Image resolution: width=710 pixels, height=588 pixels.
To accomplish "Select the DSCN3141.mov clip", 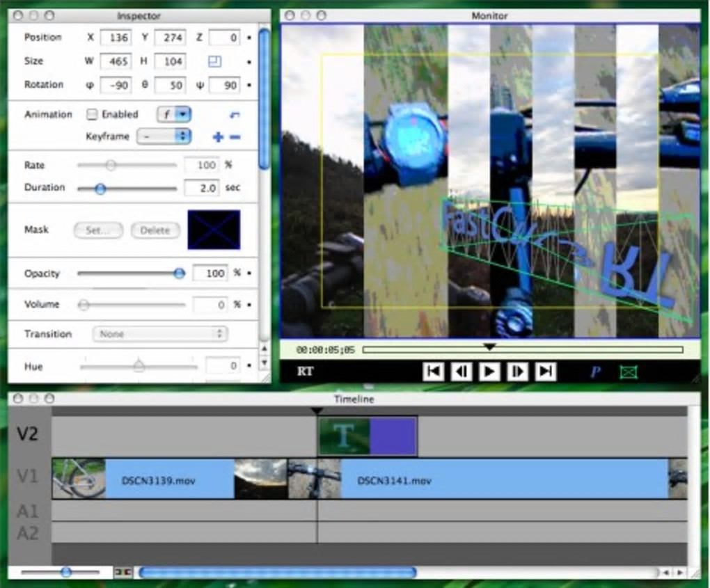I will (487, 480).
